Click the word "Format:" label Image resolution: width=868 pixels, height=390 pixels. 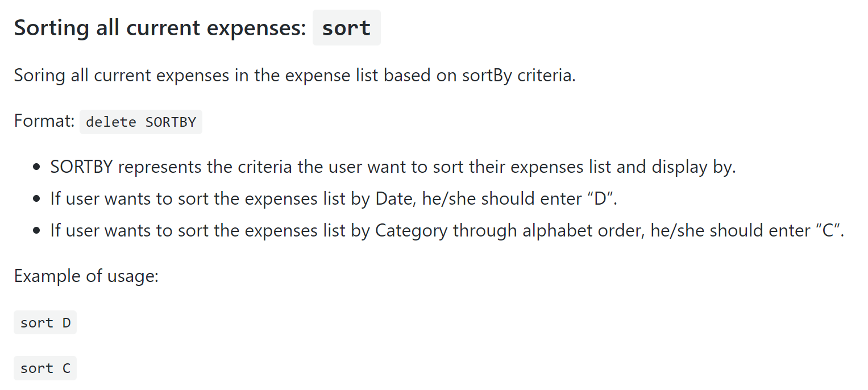44,122
